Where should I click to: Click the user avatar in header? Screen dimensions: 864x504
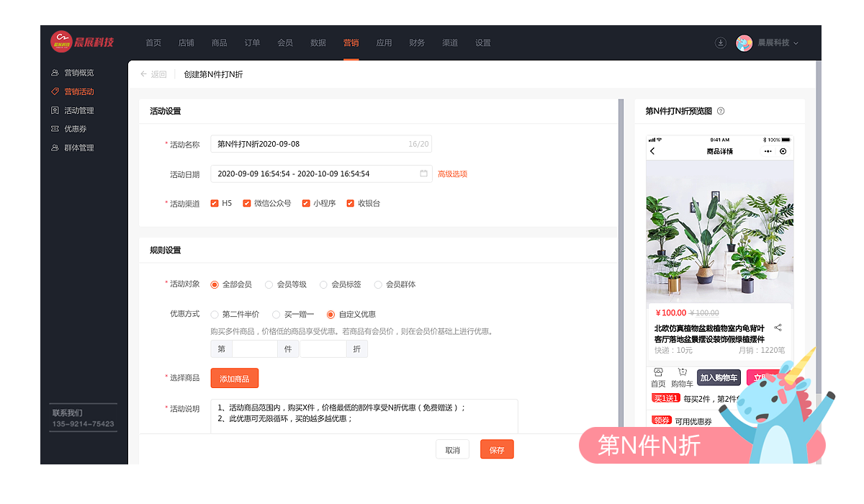[744, 42]
